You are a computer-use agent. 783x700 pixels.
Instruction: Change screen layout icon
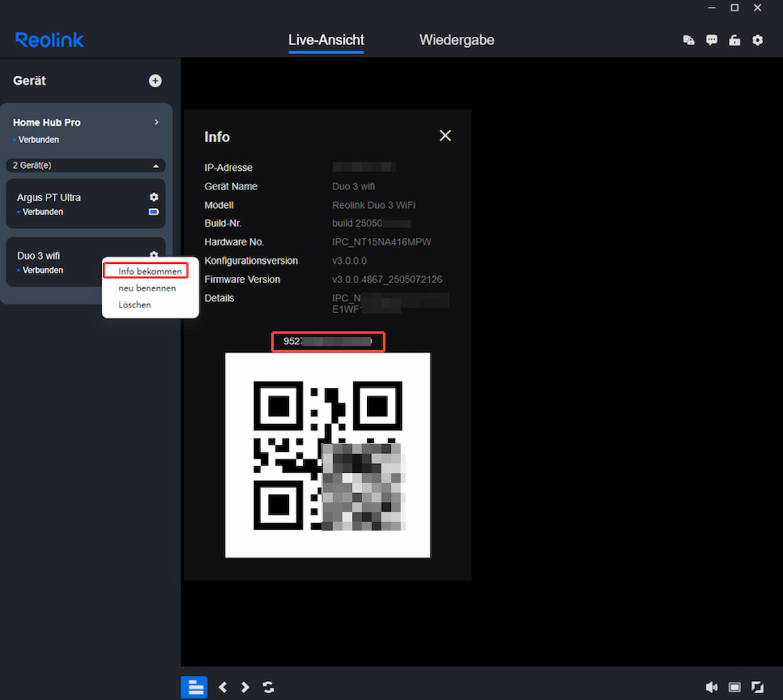click(734, 688)
